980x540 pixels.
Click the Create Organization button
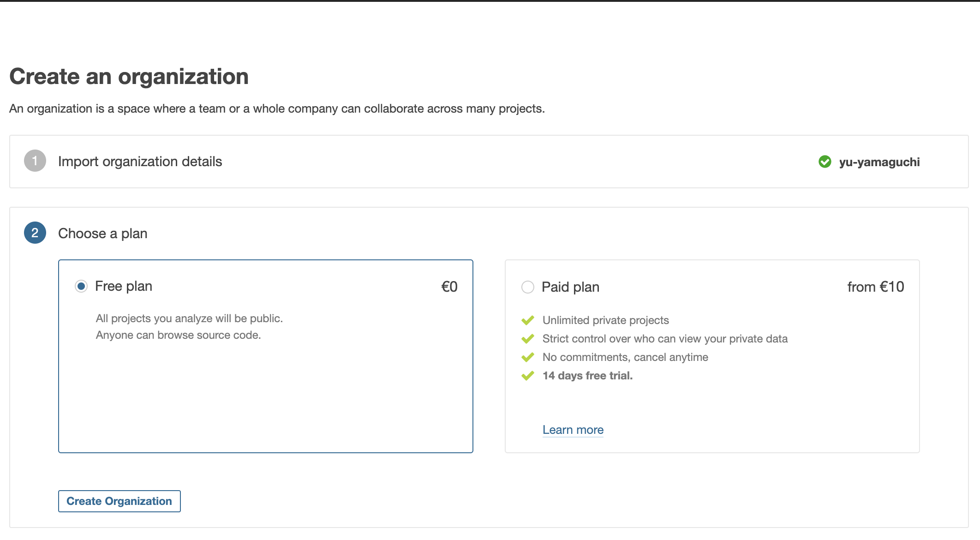[119, 501]
